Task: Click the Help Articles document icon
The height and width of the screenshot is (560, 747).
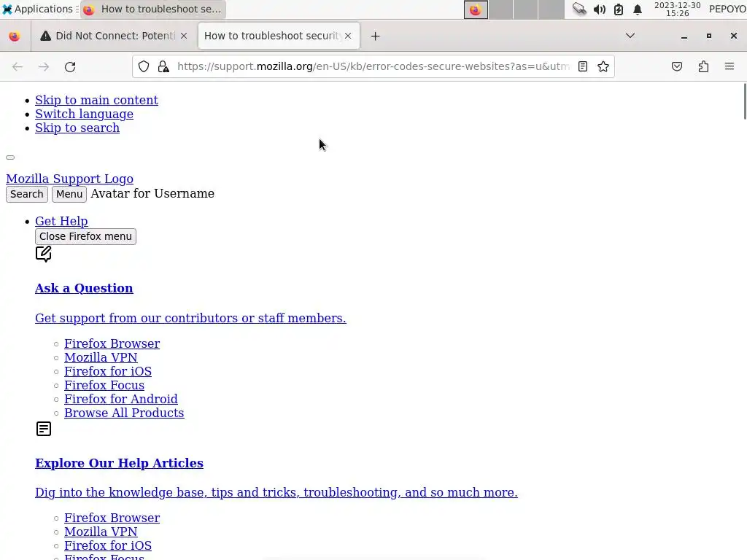Action: [43, 429]
